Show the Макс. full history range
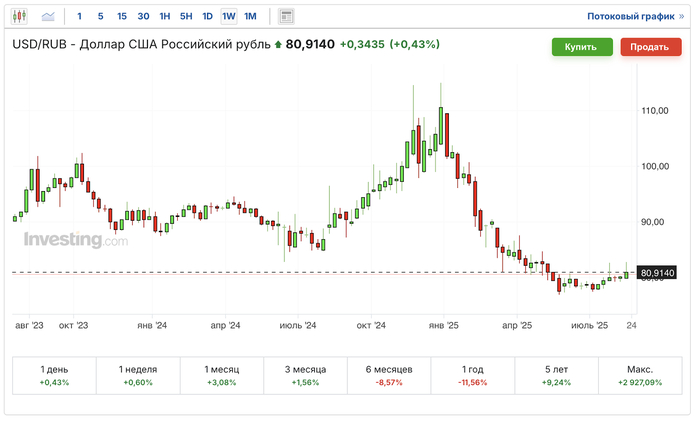 pyautogui.click(x=638, y=376)
